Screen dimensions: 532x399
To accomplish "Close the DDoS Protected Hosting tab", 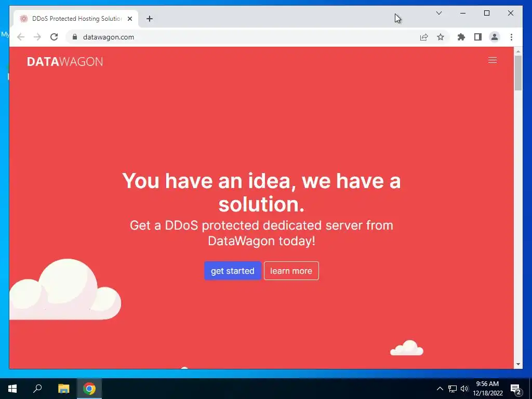I will click(129, 19).
